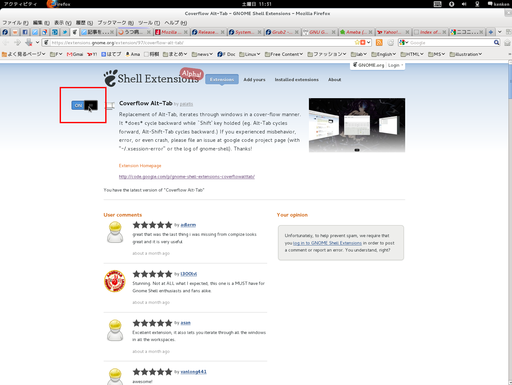
Task: Switch to the System tab
Action: click(245, 32)
